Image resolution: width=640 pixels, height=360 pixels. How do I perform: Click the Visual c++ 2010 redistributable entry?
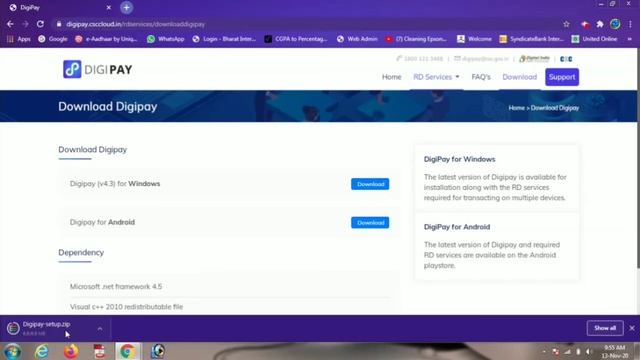click(x=126, y=307)
